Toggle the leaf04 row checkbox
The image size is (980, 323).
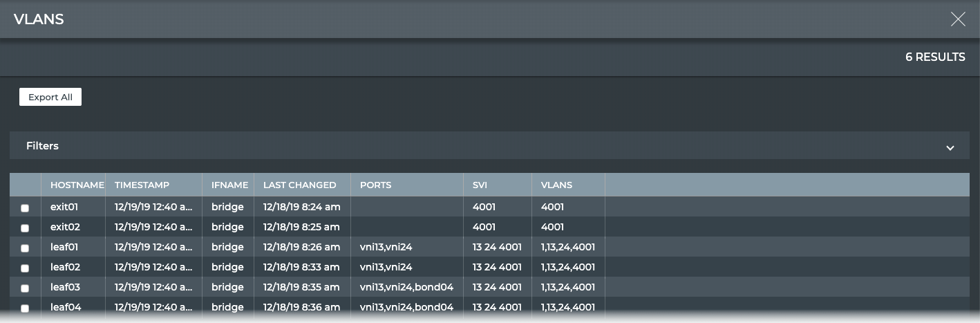[25, 308]
